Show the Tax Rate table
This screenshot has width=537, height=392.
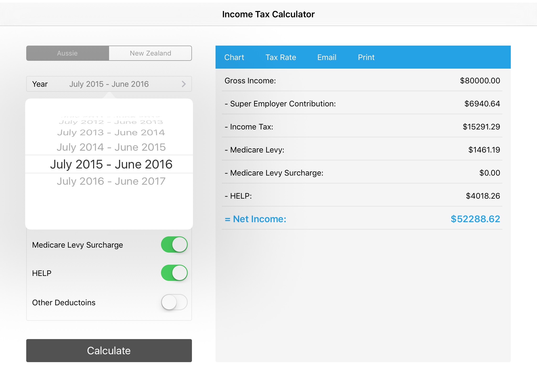pos(281,57)
